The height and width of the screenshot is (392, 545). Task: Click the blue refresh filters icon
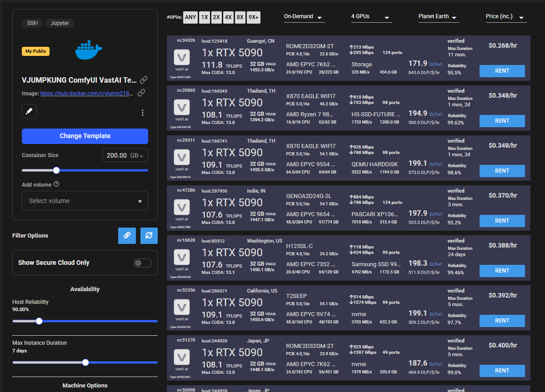click(x=149, y=235)
